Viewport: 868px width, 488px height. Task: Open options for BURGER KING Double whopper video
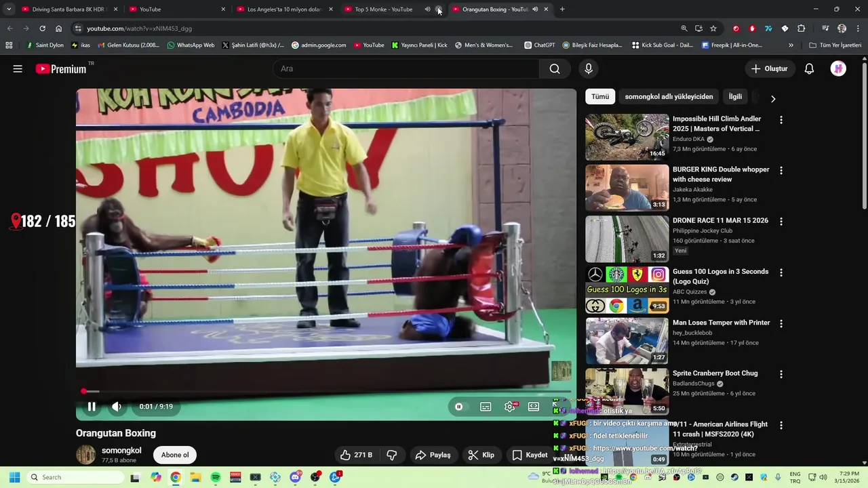(x=781, y=171)
